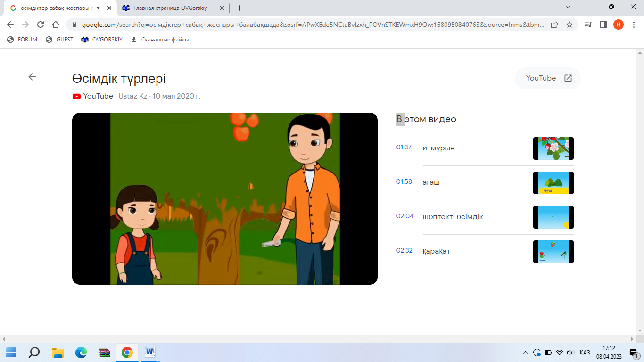
Task: Show hidden system tray icons chevron
Action: (x=525, y=353)
